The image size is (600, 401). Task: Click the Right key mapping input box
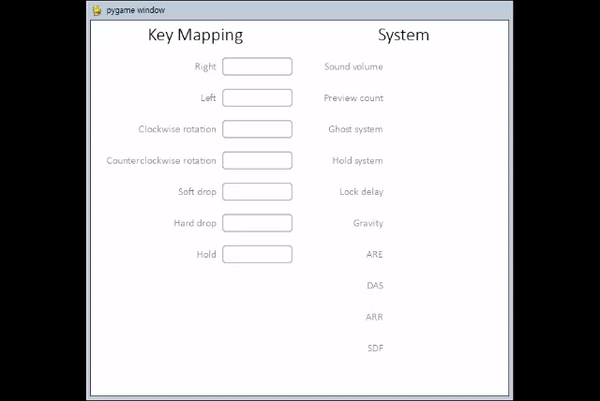coord(257,67)
